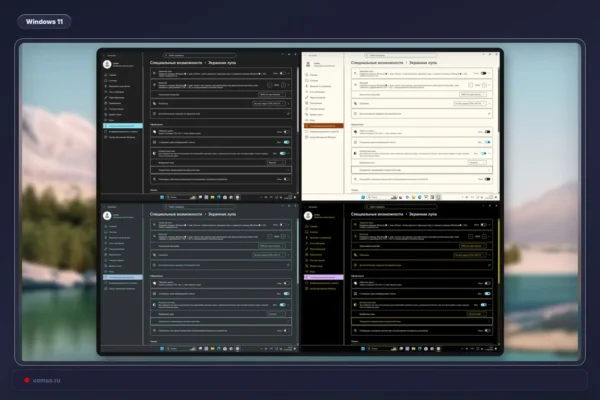The height and width of the screenshot is (400, 600).
Task: Open contrast themes management row in yellow-on-black window
Action: click(422, 322)
